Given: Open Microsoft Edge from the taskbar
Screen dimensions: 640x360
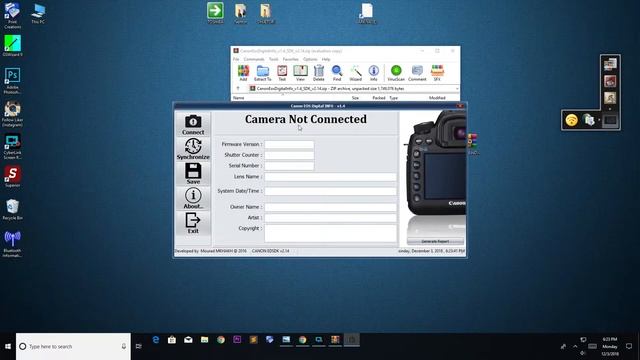Looking at the screenshot, I should coord(156,340).
